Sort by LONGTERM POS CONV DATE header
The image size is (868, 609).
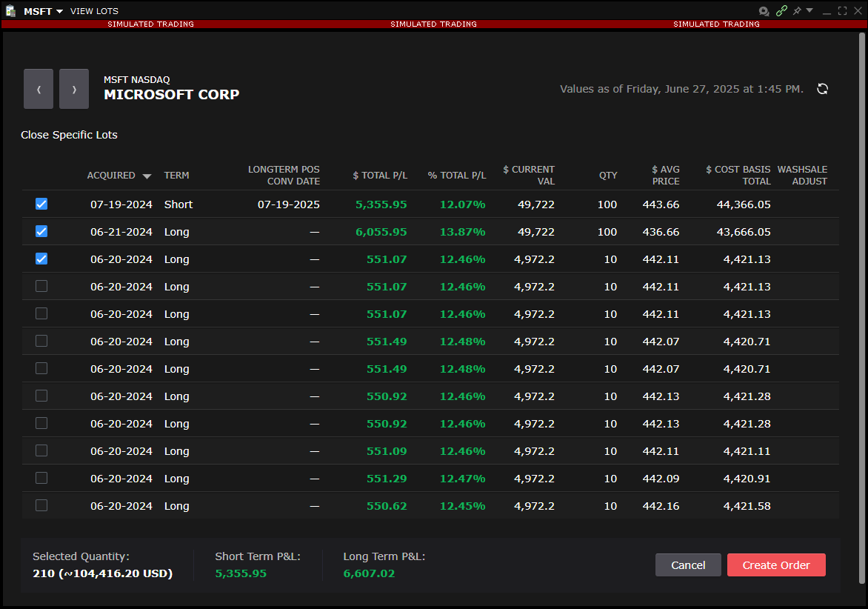[284, 176]
